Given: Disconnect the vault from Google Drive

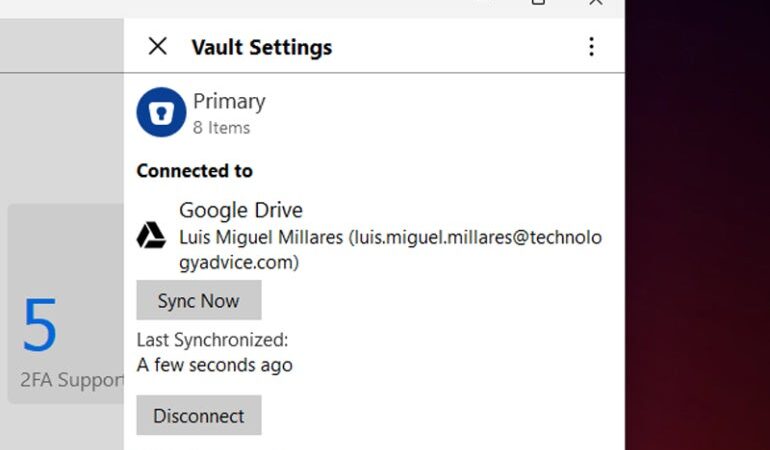Looking at the screenshot, I should [x=198, y=415].
